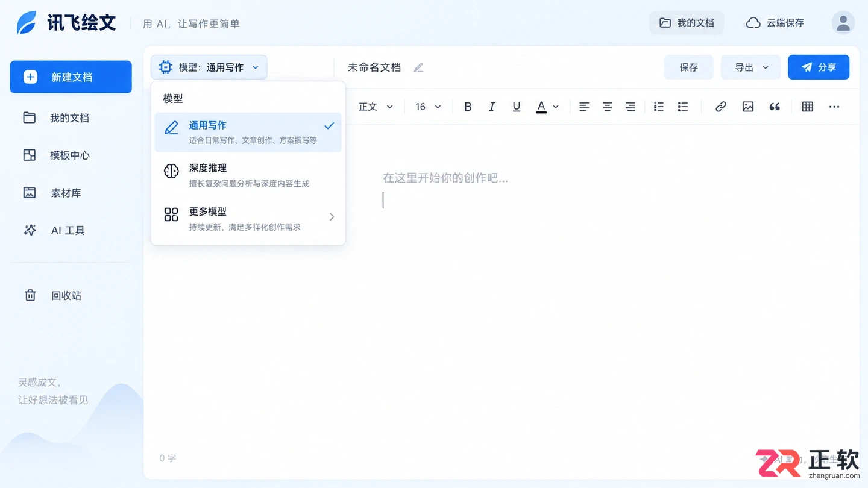Insert an image into the document

coord(748,107)
